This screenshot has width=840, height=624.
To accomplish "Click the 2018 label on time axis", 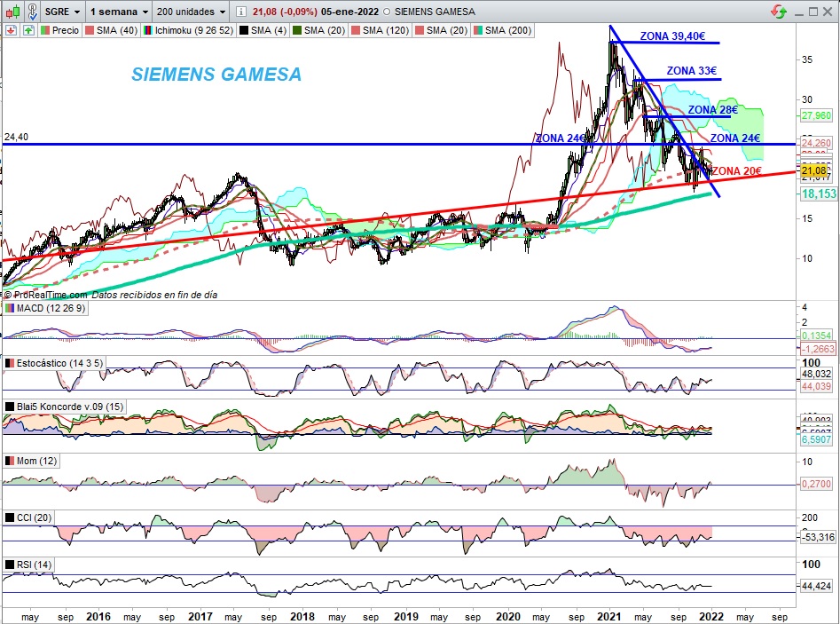I will tap(302, 617).
